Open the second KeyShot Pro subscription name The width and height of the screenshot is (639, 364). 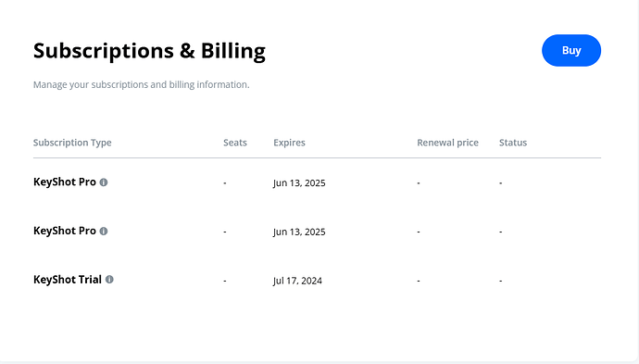coord(65,231)
